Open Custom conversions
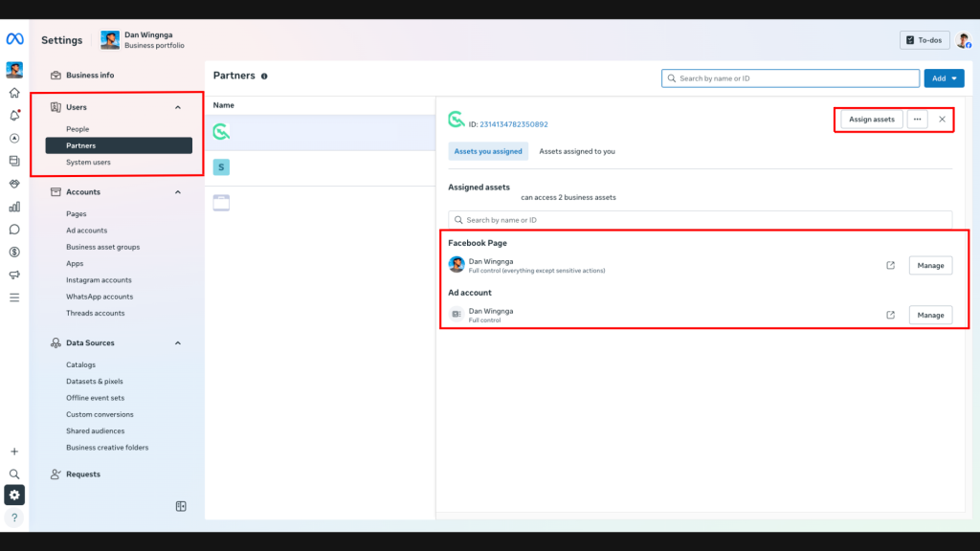The width and height of the screenshot is (980, 551). pos(100,414)
